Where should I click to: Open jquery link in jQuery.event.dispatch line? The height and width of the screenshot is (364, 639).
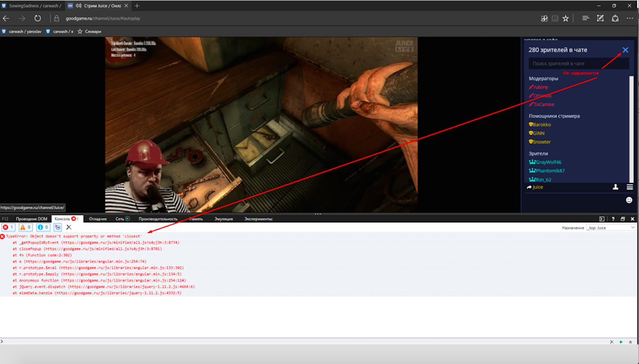(x=131, y=287)
